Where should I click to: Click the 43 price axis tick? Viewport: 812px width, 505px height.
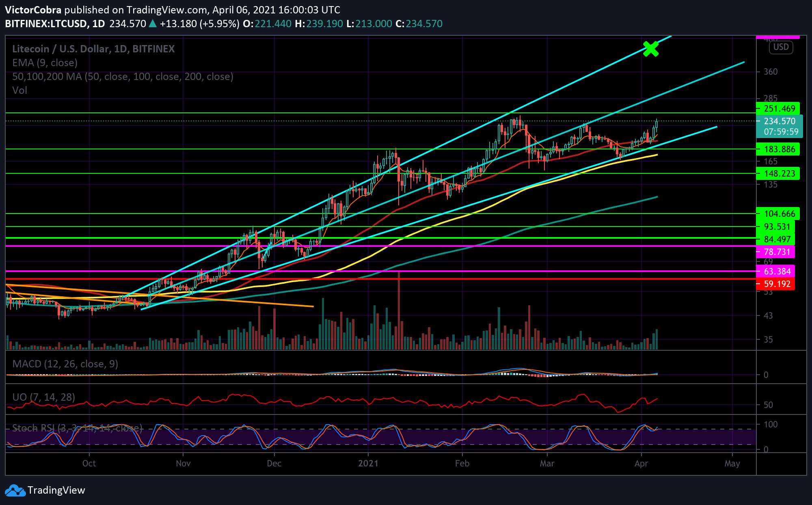coord(768,315)
